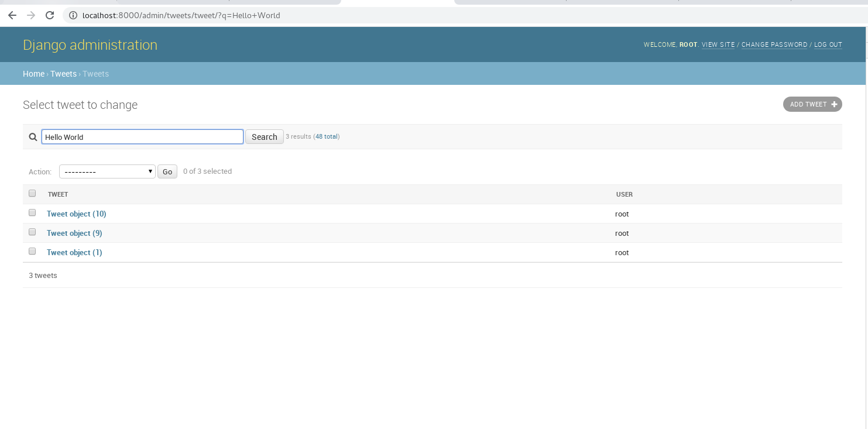868x429 pixels.
Task: Click the browser back arrow
Action: point(12,15)
